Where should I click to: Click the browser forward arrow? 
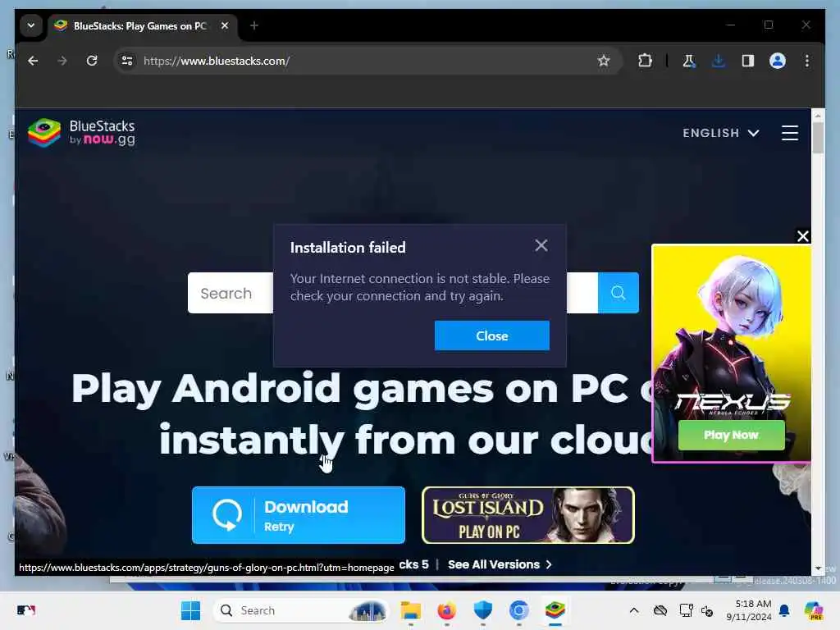pos(62,61)
